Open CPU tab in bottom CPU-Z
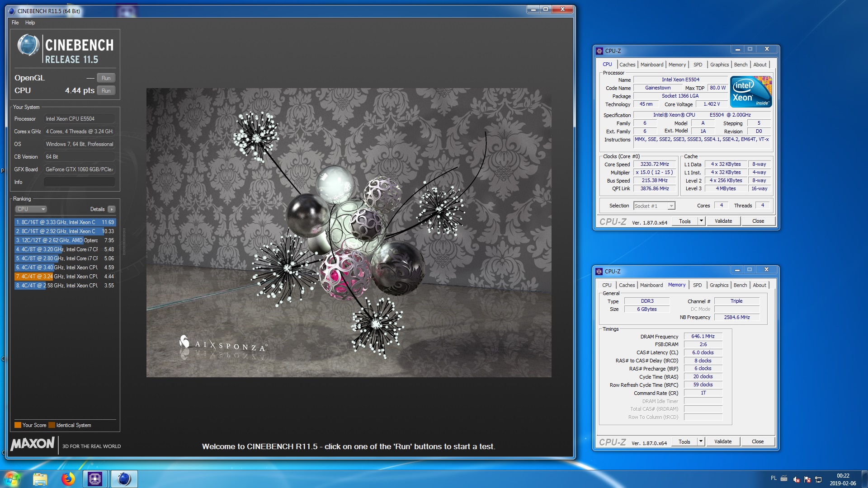868x488 pixels. pos(607,285)
